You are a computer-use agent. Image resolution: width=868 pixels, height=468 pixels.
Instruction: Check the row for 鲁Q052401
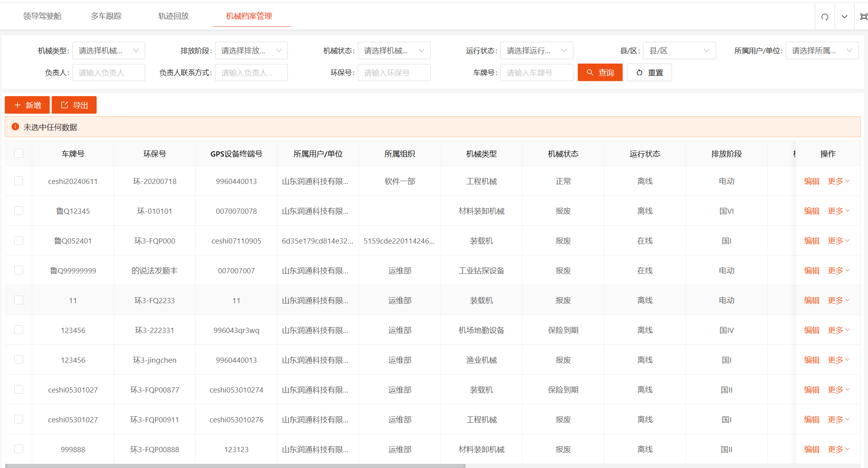19,240
